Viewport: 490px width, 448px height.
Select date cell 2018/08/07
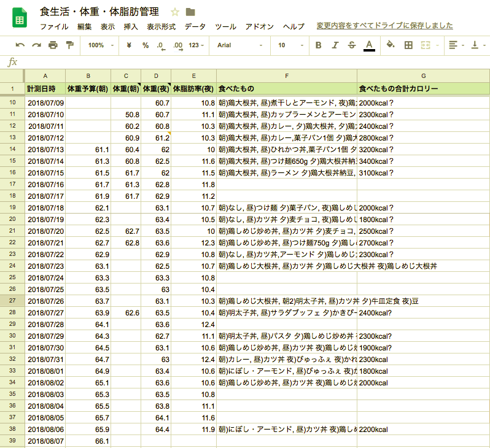tap(45, 441)
